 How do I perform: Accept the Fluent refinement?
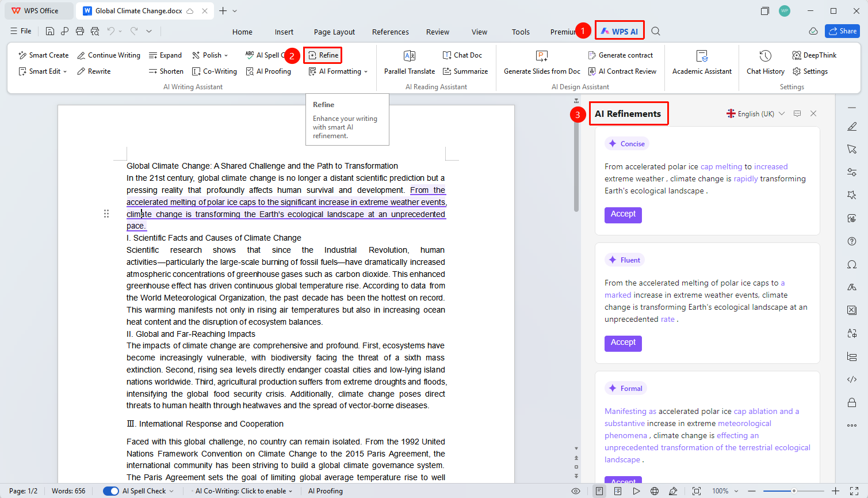click(623, 343)
